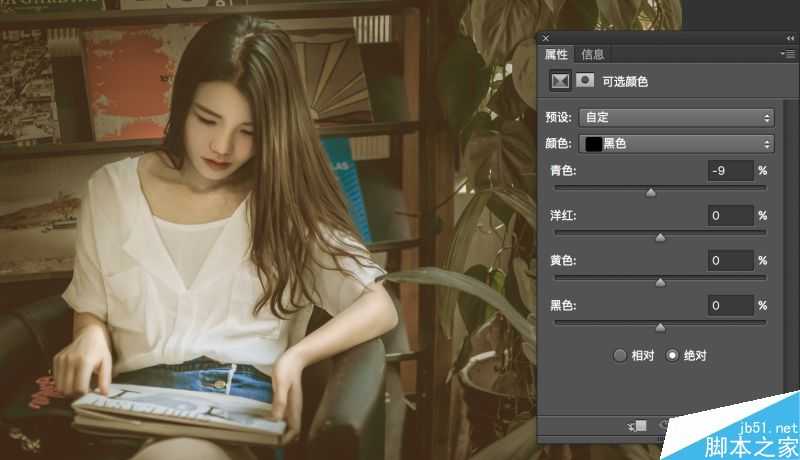Switch to the 信息 (Info) tab
The image size is (800, 460).
[x=593, y=54]
